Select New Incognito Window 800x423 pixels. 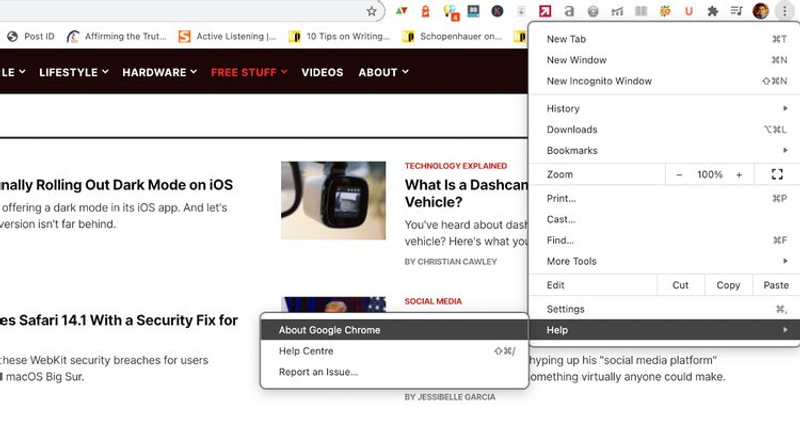(x=665, y=81)
